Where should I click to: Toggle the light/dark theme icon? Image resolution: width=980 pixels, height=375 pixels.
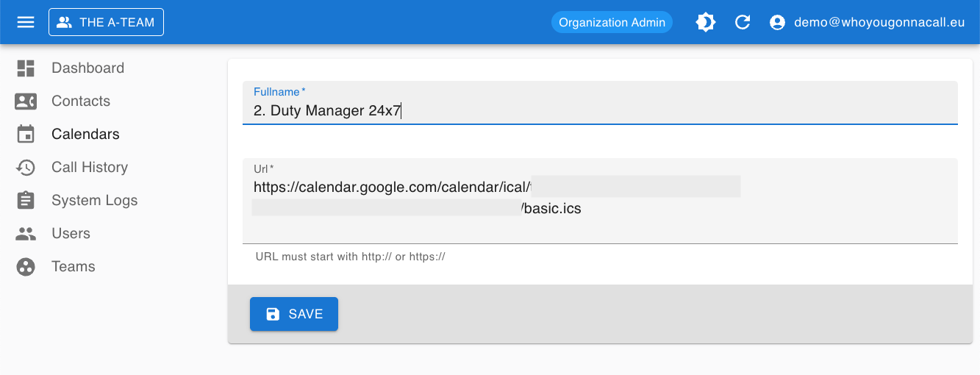pos(706,22)
